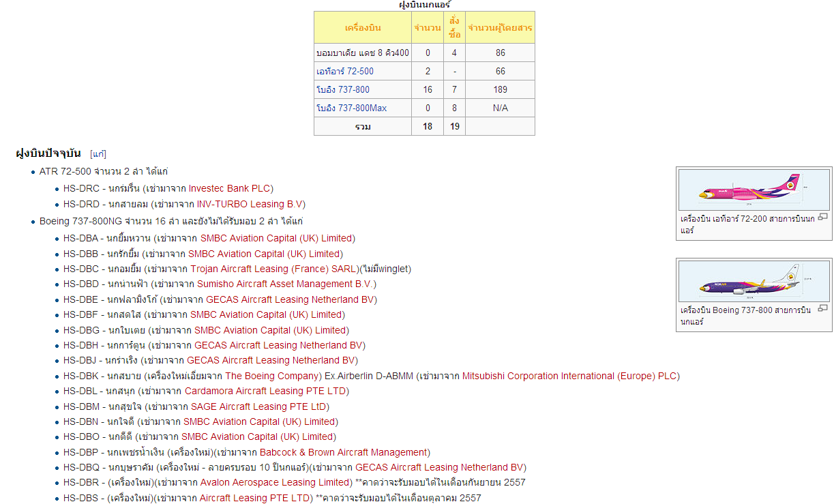Viewport: 834px width, 504px height.
Task: Enlarge the Boeing 737-800 thumbnail via magnify icon
Action: (822, 309)
